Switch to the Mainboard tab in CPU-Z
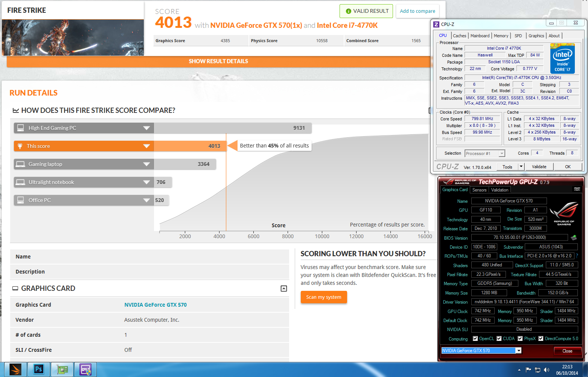Image resolution: width=588 pixels, height=377 pixels. pyautogui.click(x=480, y=36)
